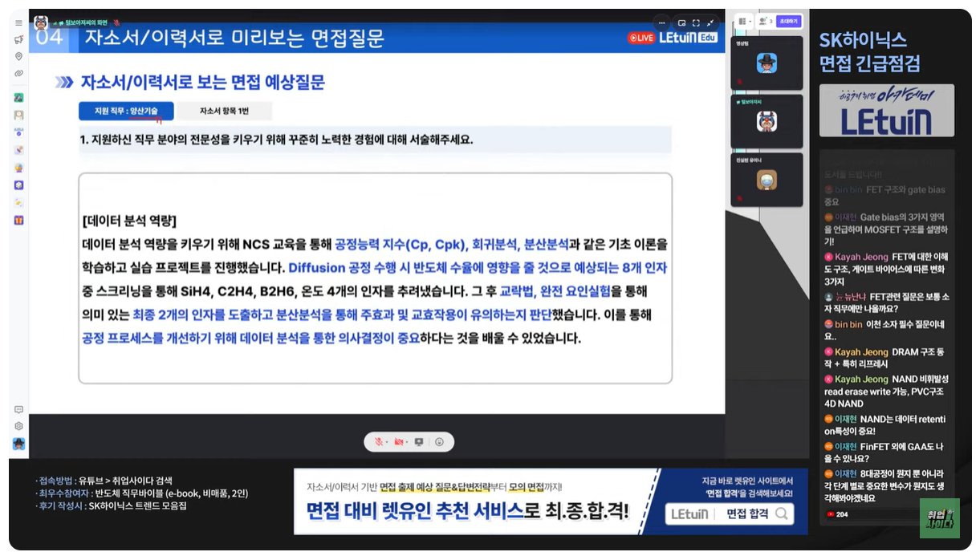Toggle screen share in bottom toolbar

[418, 442]
